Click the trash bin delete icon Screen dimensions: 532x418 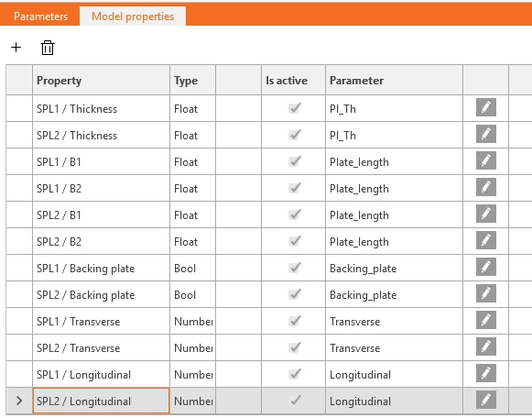[x=48, y=48]
